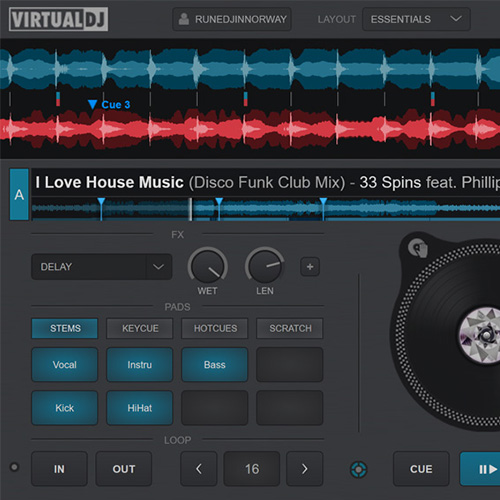Toggle the Kick stem pad
This screenshot has width=500, height=500.
65,408
